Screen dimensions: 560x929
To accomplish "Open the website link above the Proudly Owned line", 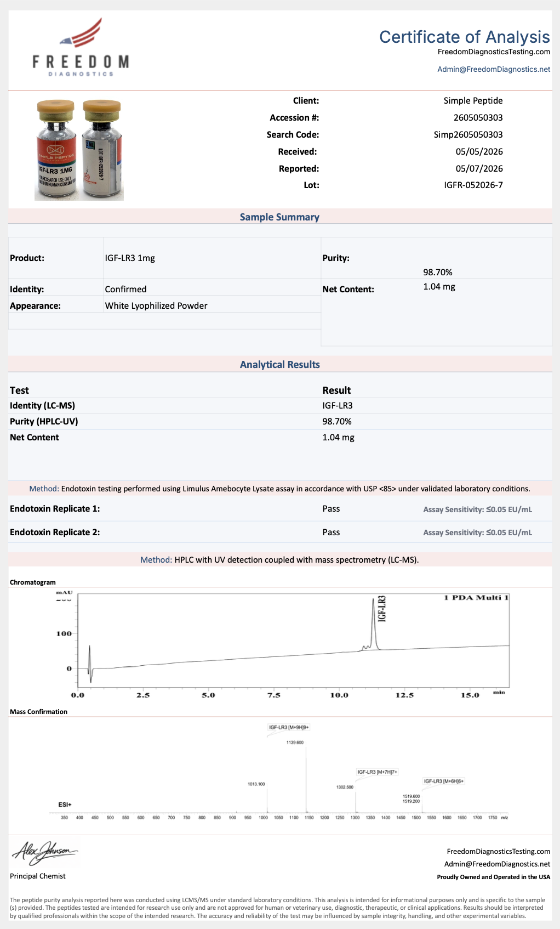I will tap(499, 852).
